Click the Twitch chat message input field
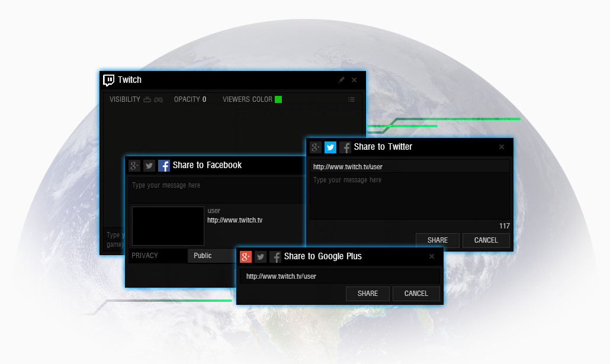Image resolution: width=610 pixels, height=364 pixels. [x=114, y=240]
